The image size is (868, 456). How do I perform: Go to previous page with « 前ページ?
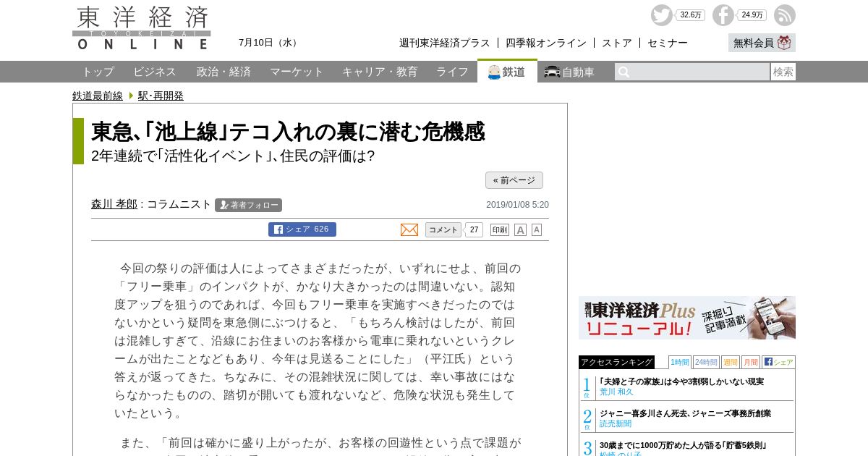514,180
